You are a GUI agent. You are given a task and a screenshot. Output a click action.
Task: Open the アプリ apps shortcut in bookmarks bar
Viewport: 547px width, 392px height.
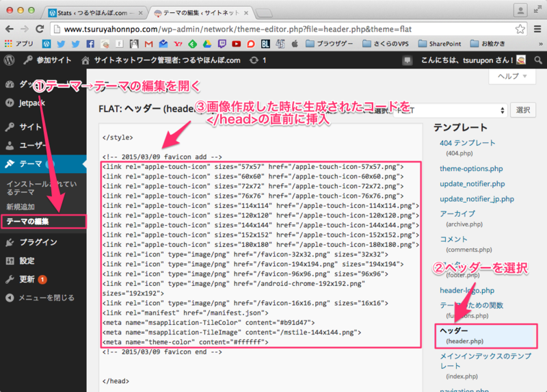[x=19, y=44]
